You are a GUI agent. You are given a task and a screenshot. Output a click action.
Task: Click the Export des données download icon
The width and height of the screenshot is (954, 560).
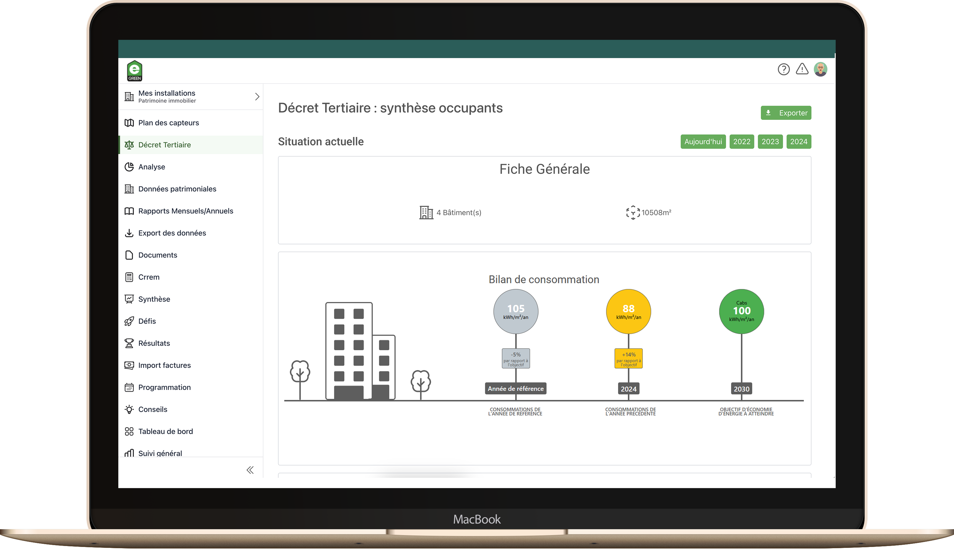[x=129, y=233]
